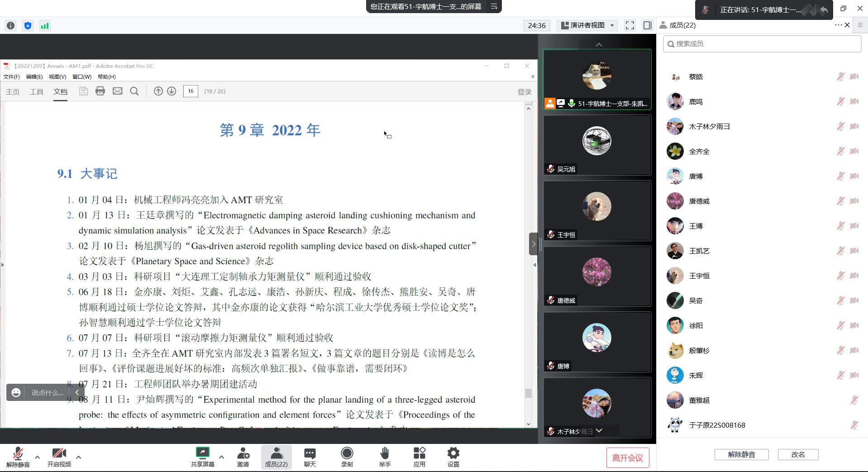The width and height of the screenshot is (868, 472).
Task: Check the green network signal icon
Action: point(45,26)
